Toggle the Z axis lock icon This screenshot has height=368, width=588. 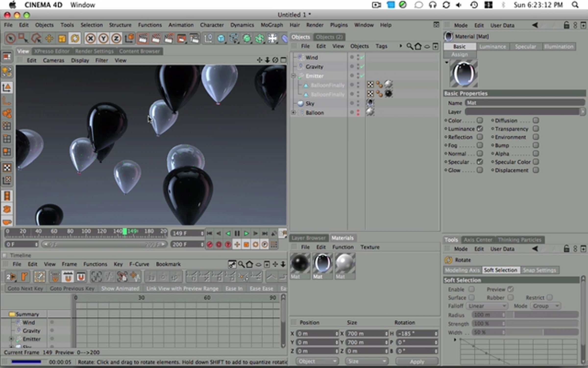116,39
